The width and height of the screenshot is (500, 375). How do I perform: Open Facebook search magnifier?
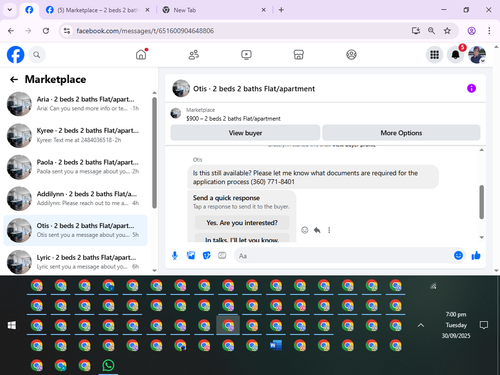click(x=37, y=55)
